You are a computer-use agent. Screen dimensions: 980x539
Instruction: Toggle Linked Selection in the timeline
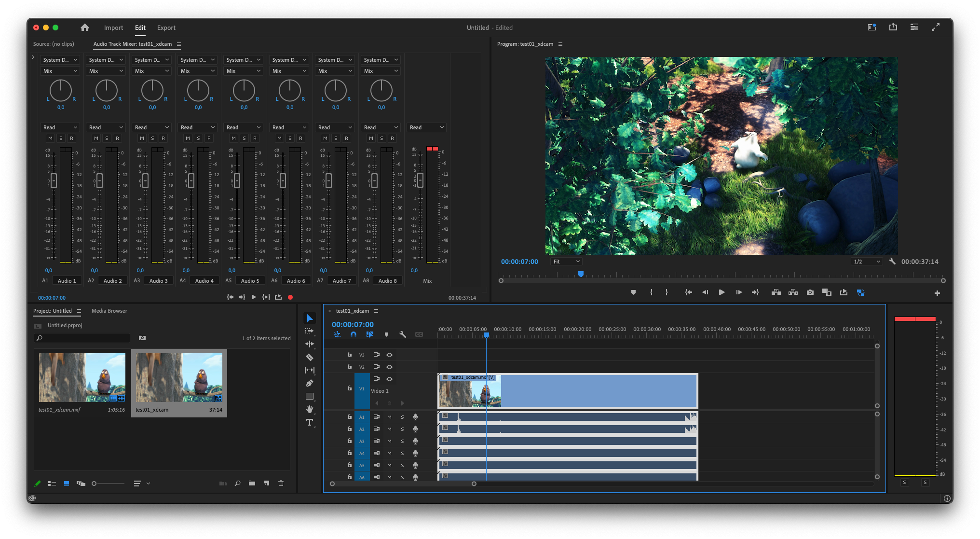tap(370, 334)
